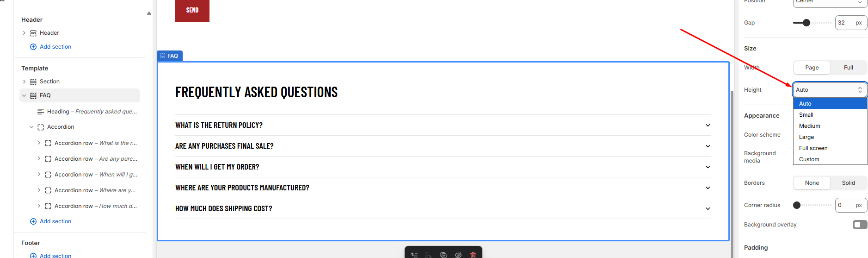Click the Heading block text icon
Viewport: 868px width, 258px height.
pyautogui.click(x=41, y=112)
